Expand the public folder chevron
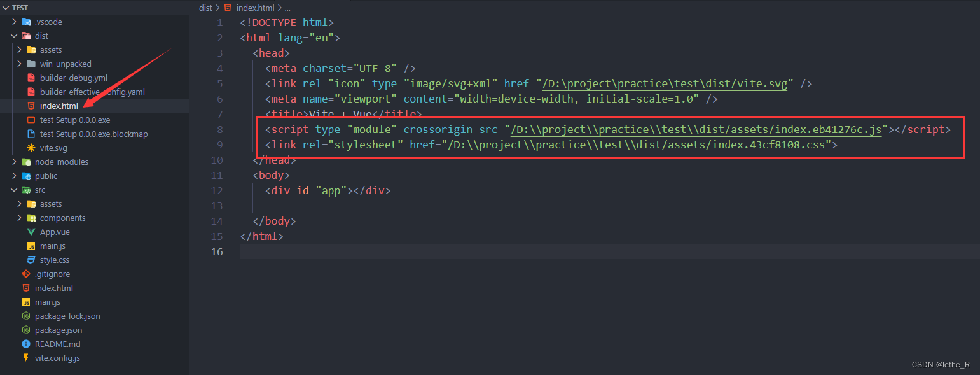This screenshot has height=375, width=980. tap(14, 176)
